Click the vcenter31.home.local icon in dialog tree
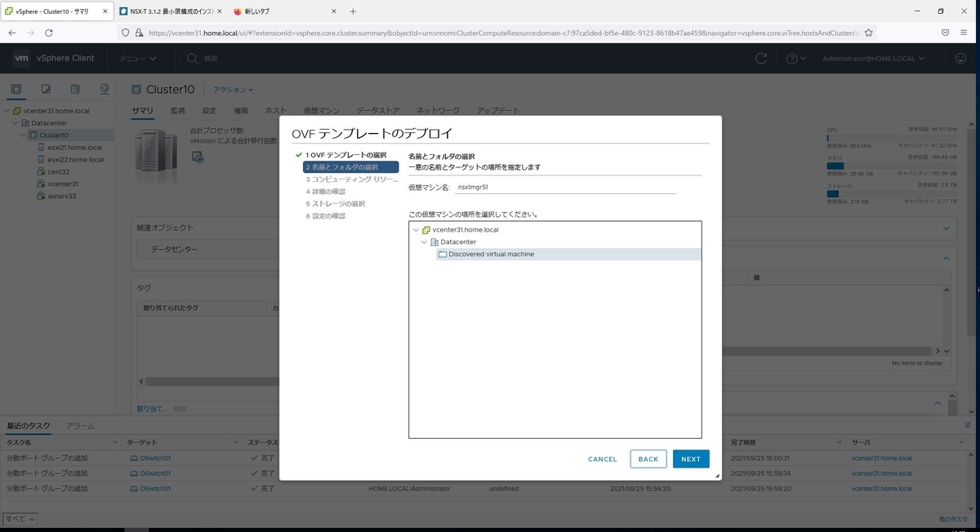 point(426,230)
